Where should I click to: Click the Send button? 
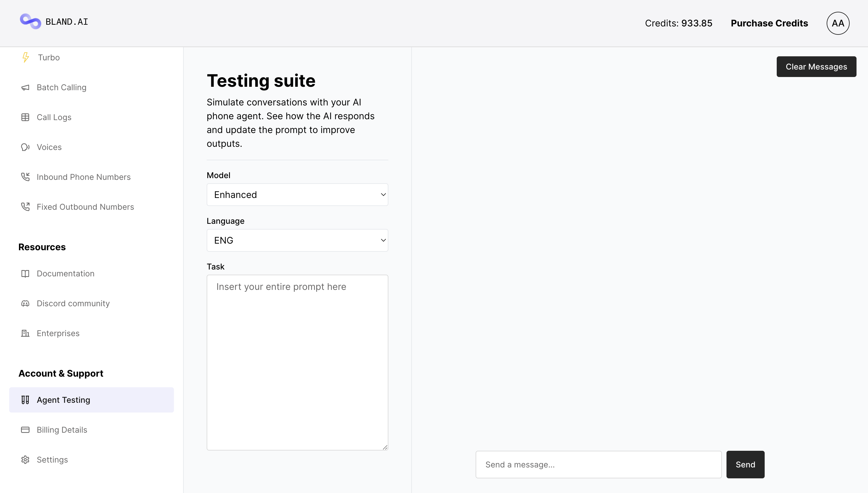coord(745,464)
